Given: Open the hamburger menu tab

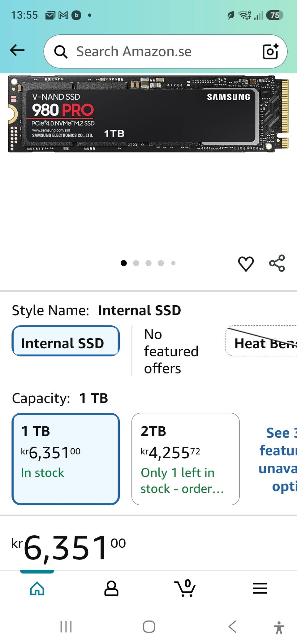Looking at the screenshot, I should point(260,588).
